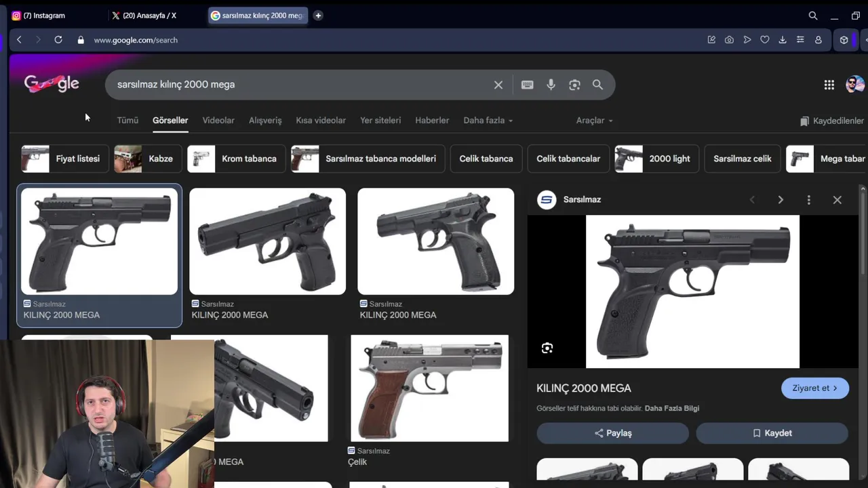The height and width of the screenshot is (488, 868).
Task: Show next image in preview panel
Action: 781,200
